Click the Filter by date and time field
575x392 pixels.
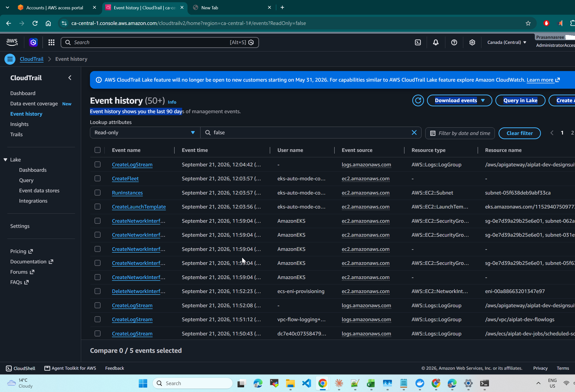click(x=460, y=133)
